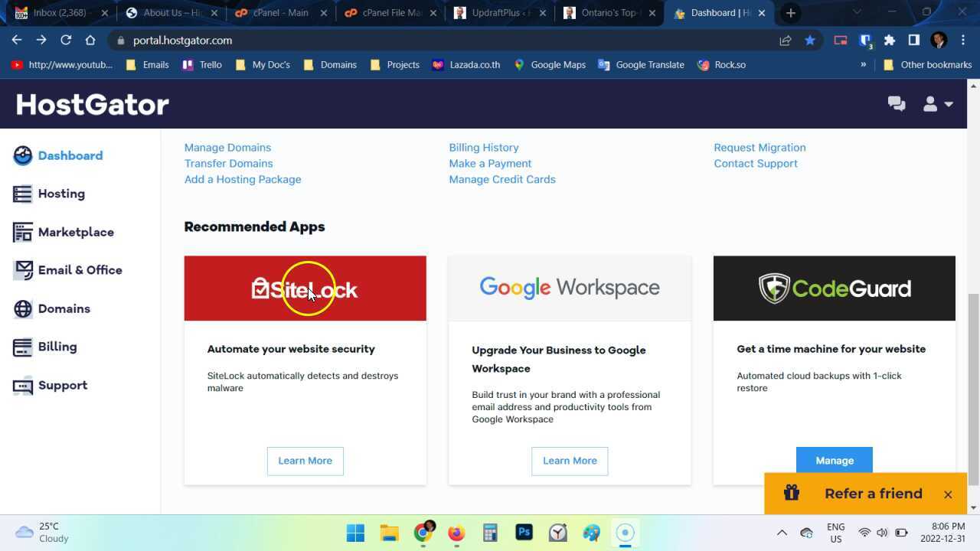Open Add a Hosting Package link
The image size is (980, 551).
pos(243,180)
